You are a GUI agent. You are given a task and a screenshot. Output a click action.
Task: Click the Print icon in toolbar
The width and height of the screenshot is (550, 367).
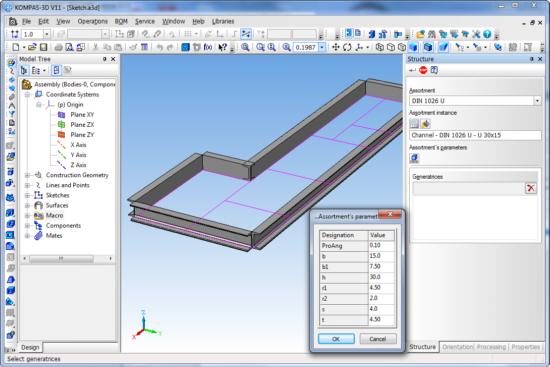pyautogui.click(x=59, y=47)
